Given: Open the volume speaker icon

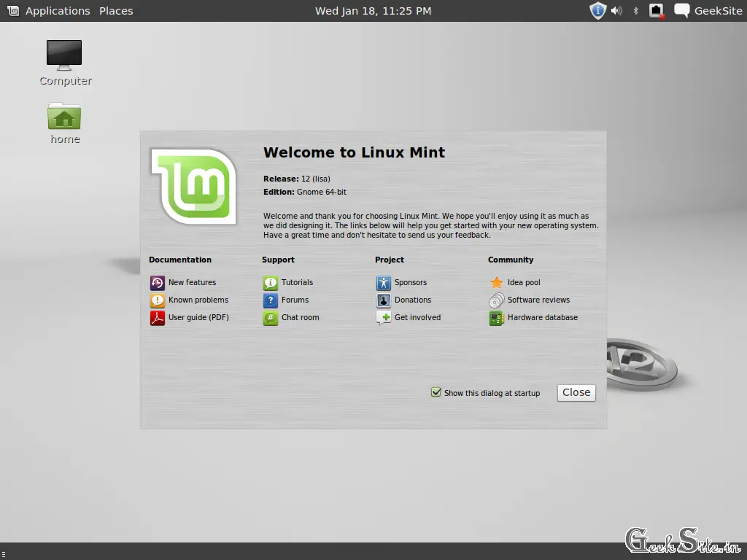Looking at the screenshot, I should coord(616,10).
